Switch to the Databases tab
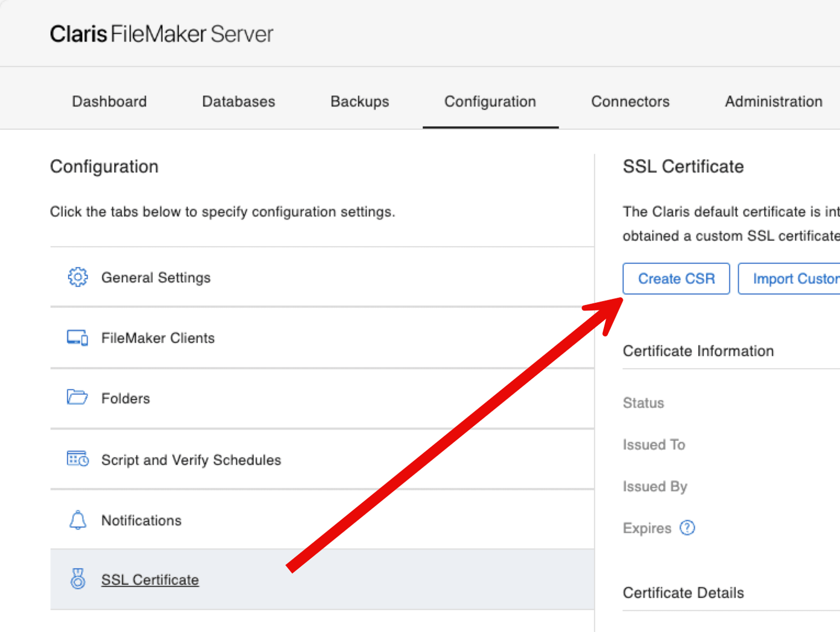Viewport: 840px width, 632px height. pos(238,101)
